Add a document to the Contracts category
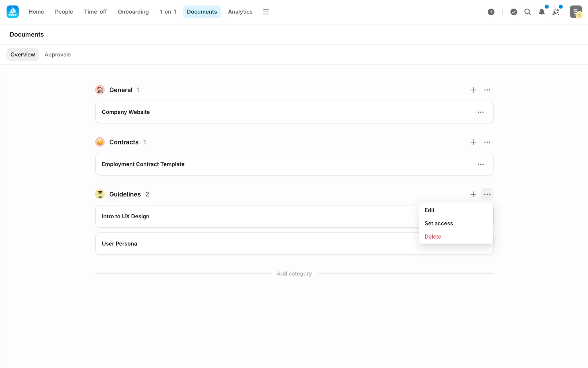Viewport: 588px width, 368px height. pyautogui.click(x=473, y=142)
